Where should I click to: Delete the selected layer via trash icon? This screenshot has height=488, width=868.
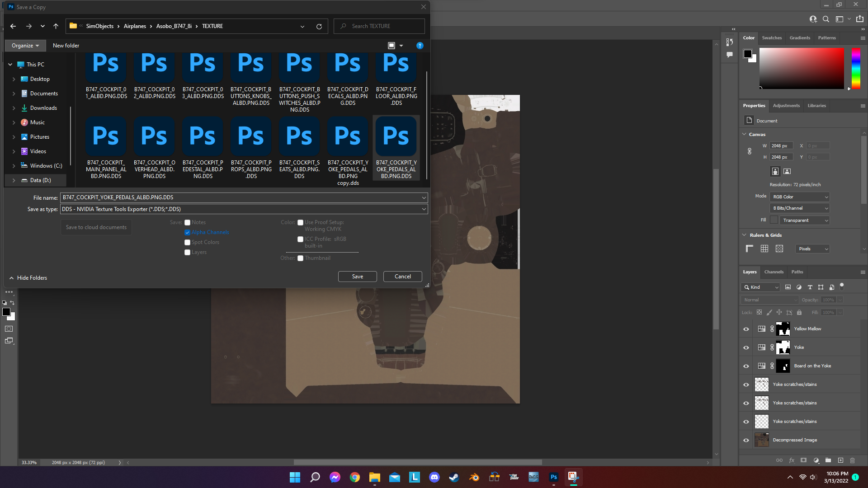[853, 460]
